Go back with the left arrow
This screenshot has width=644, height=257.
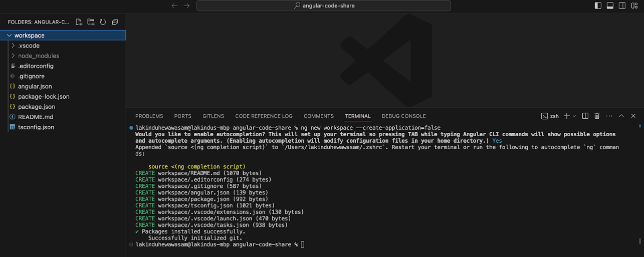coord(174,6)
